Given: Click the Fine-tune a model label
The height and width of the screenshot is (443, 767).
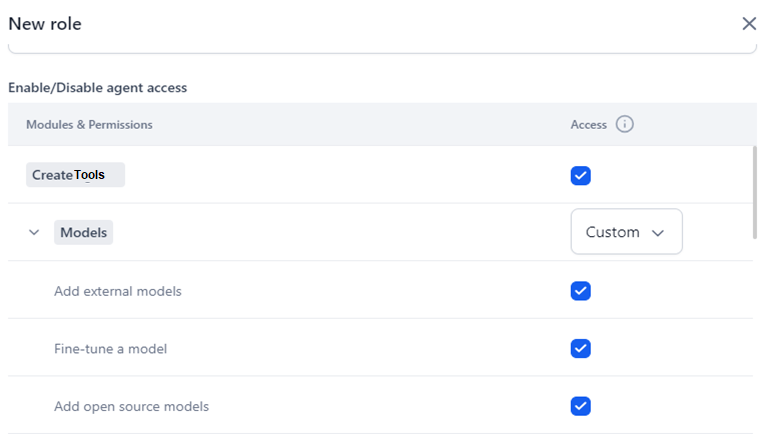Looking at the screenshot, I should pos(110,349).
